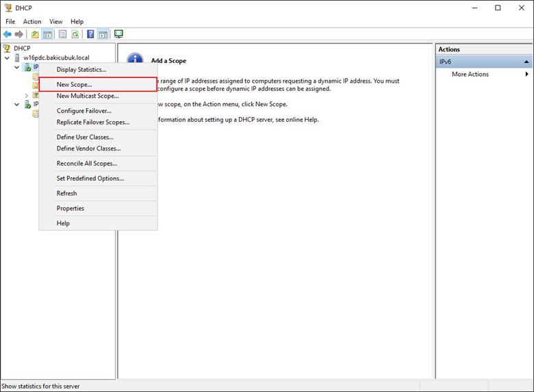The height and width of the screenshot is (392, 534).
Task: Select Reconcile All Scopes... entry
Action: [x=98, y=164]
